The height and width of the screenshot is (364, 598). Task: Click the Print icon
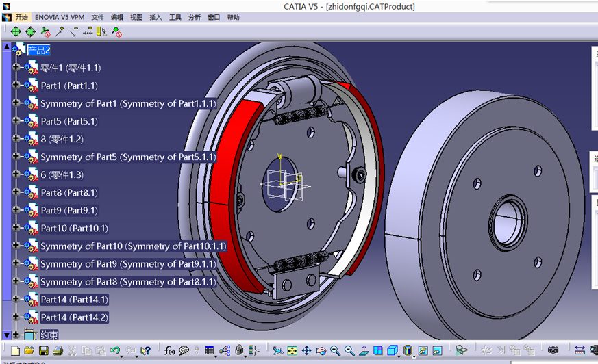click(58, 350)
